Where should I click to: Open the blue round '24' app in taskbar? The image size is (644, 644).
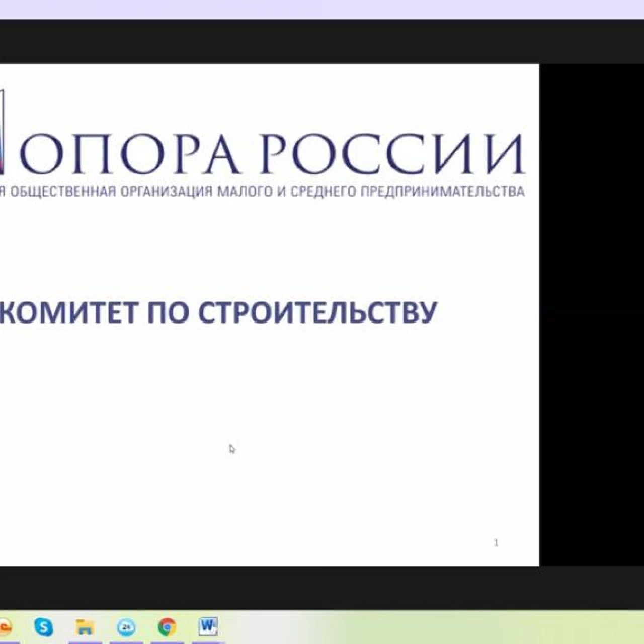pos(126,627)
